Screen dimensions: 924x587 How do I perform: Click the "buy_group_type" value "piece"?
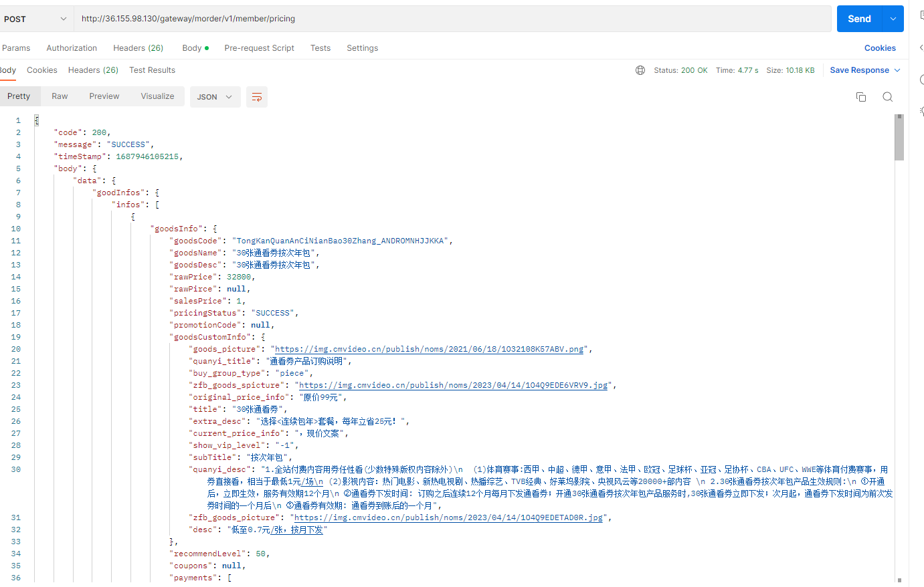[292, 373]
